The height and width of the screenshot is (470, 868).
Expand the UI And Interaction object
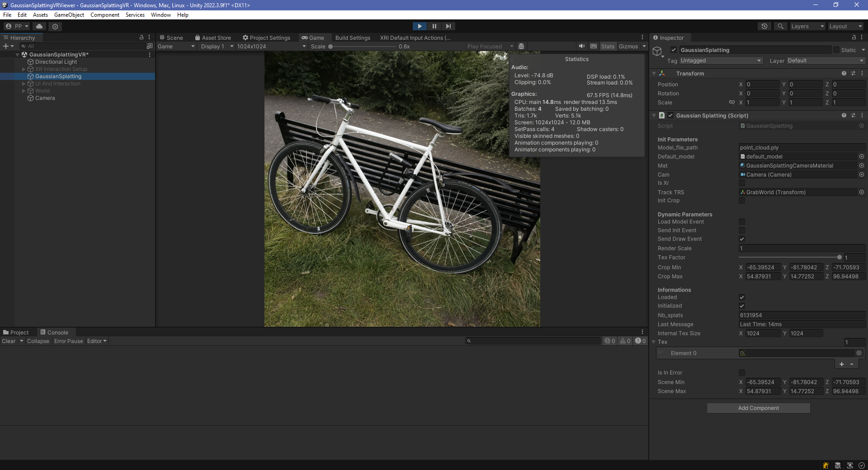[x=24, y=84]
